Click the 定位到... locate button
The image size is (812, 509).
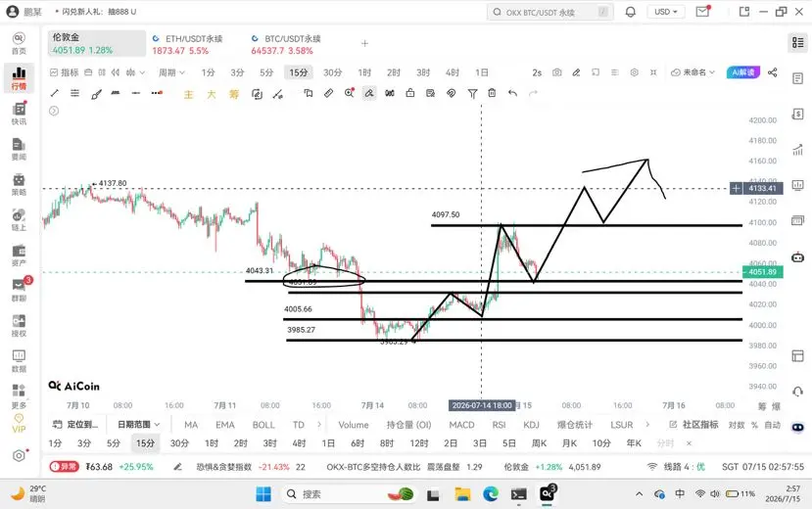(x=75, y=424)
